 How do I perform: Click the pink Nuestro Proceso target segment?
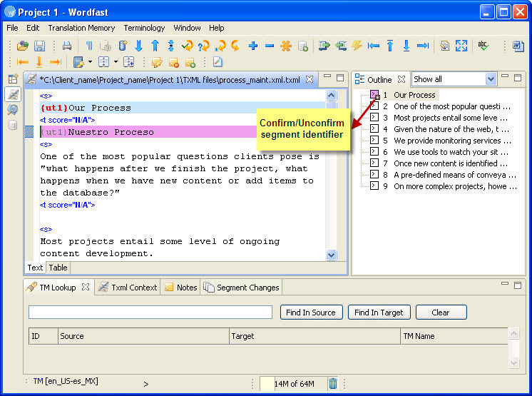(148, 132)
